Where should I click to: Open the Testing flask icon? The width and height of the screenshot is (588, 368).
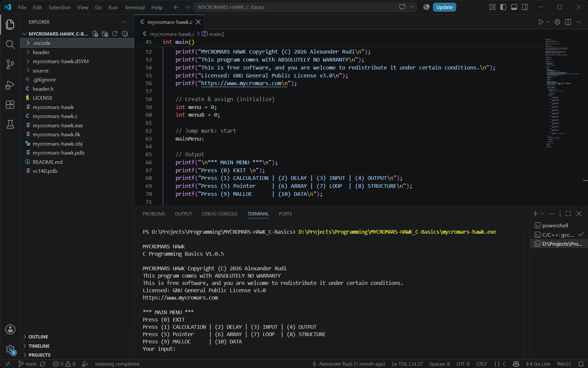point(10,124)
